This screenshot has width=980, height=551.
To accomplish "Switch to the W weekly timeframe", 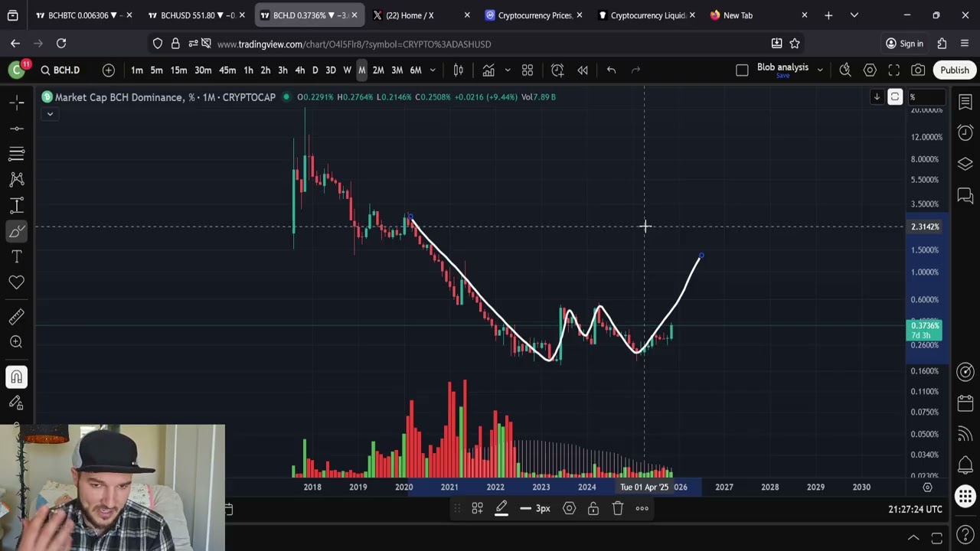I will [347, 70].
